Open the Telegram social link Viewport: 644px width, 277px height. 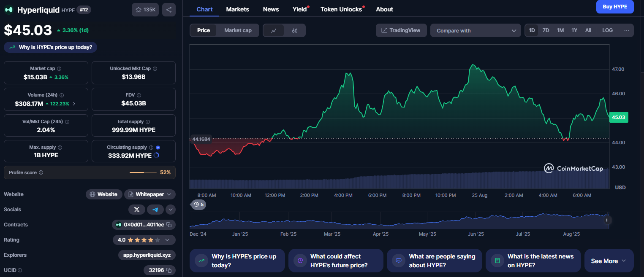click(x=155, y=210)
